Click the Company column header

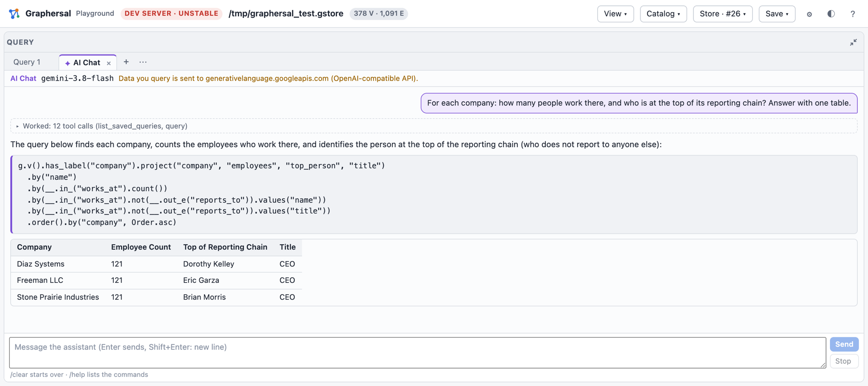pyautogui.click(x=34, y=247)
